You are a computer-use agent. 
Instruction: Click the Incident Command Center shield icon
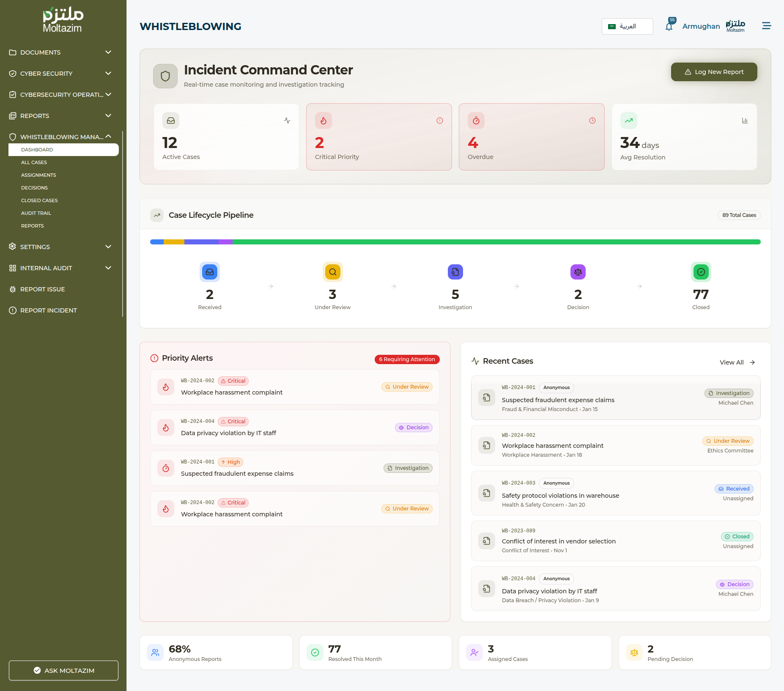(x=165, y=76)
